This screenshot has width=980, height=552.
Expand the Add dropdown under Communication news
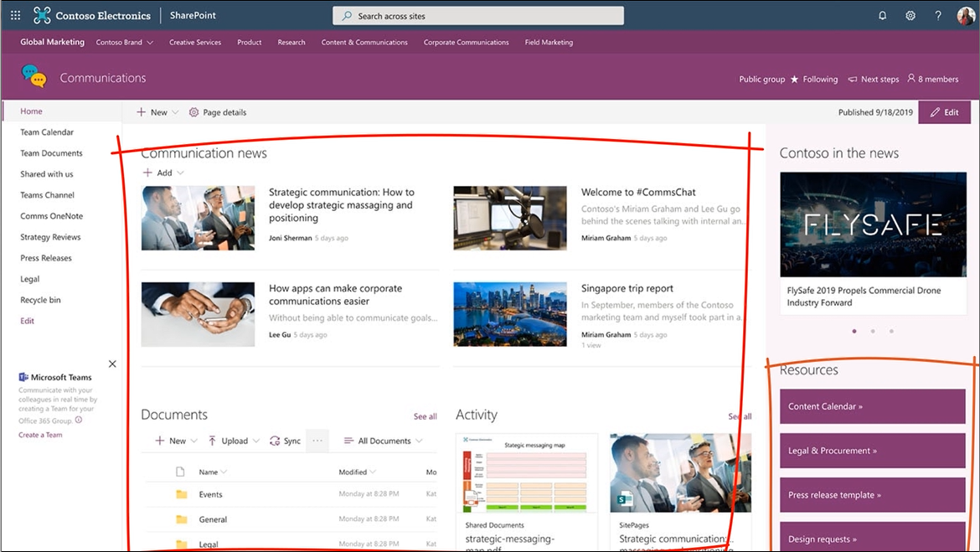coord(181,173)
